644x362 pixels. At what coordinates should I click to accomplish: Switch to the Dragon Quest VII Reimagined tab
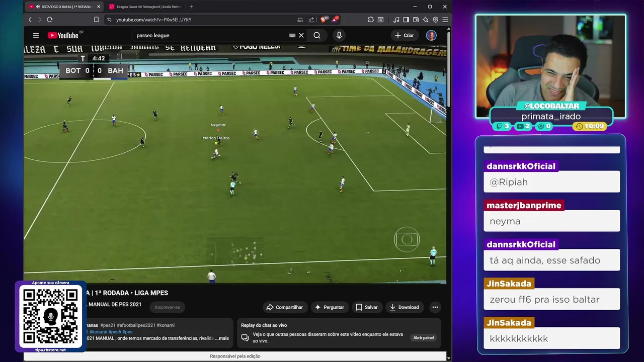(144, 7)
